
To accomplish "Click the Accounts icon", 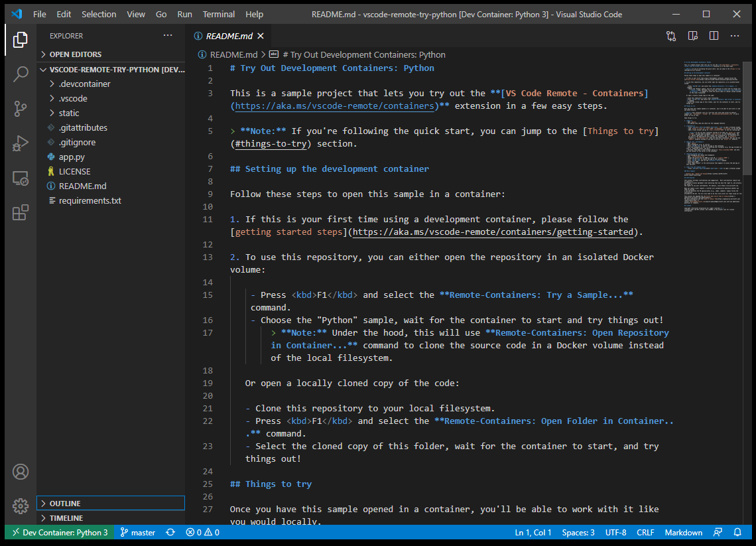I will [20, 472].
